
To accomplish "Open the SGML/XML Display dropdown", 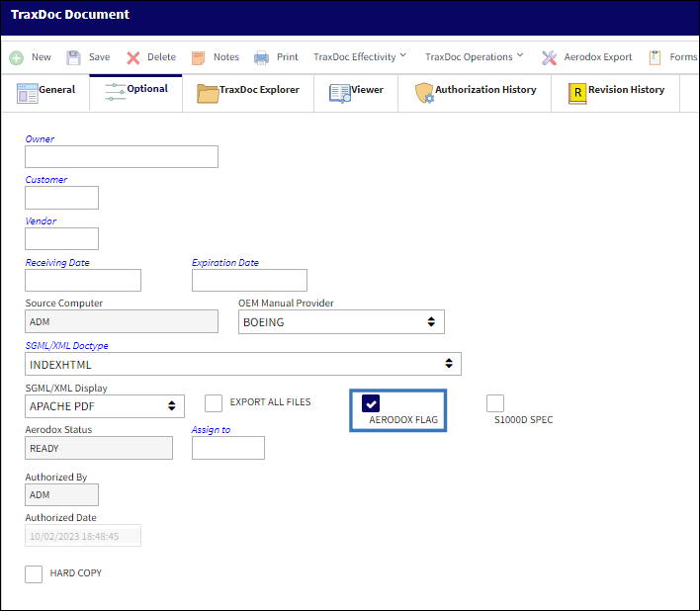I will [x=105, y=406].
